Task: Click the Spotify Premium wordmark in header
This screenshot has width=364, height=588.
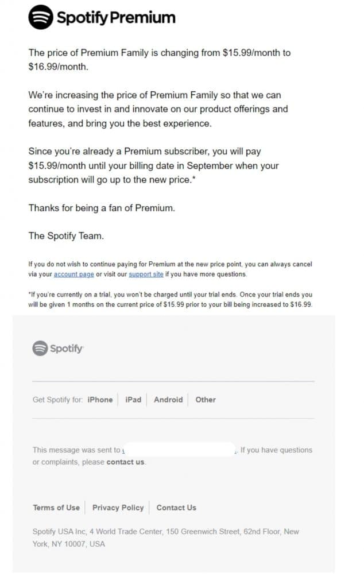Action: (116, 18)
